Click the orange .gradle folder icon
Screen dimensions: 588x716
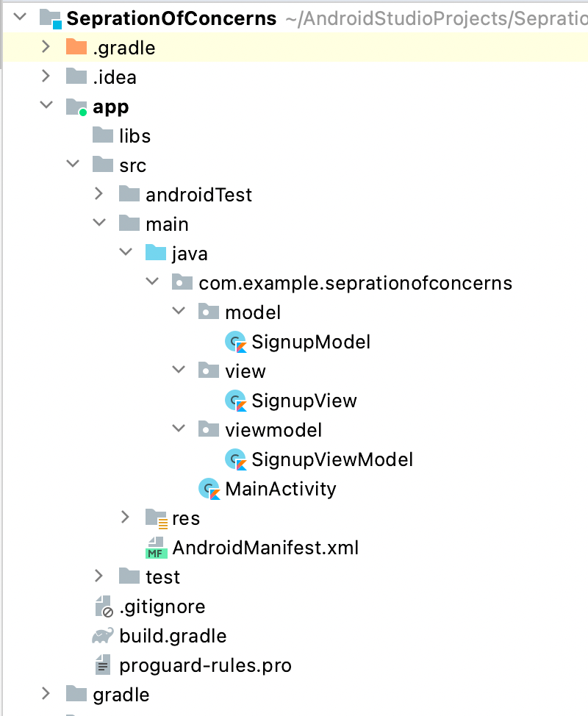coord(76,48)
